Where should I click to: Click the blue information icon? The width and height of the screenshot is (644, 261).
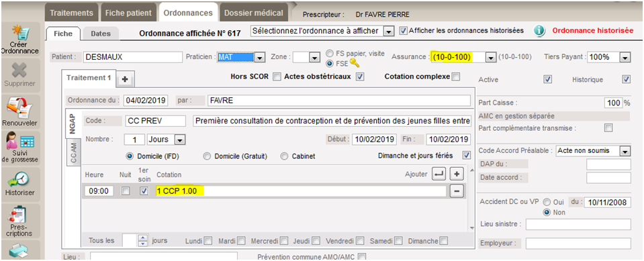click(x=539, y=31)
